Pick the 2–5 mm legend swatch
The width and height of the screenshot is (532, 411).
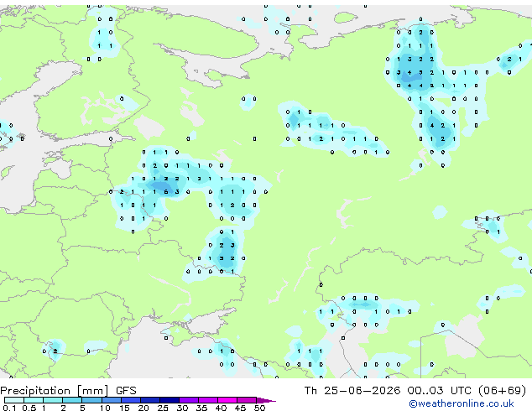pos(72,400)
